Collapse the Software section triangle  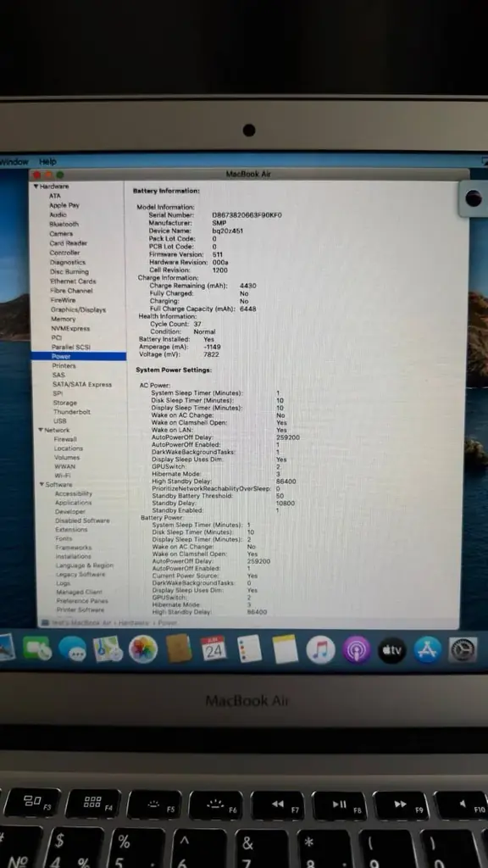(x=42, y=484)
